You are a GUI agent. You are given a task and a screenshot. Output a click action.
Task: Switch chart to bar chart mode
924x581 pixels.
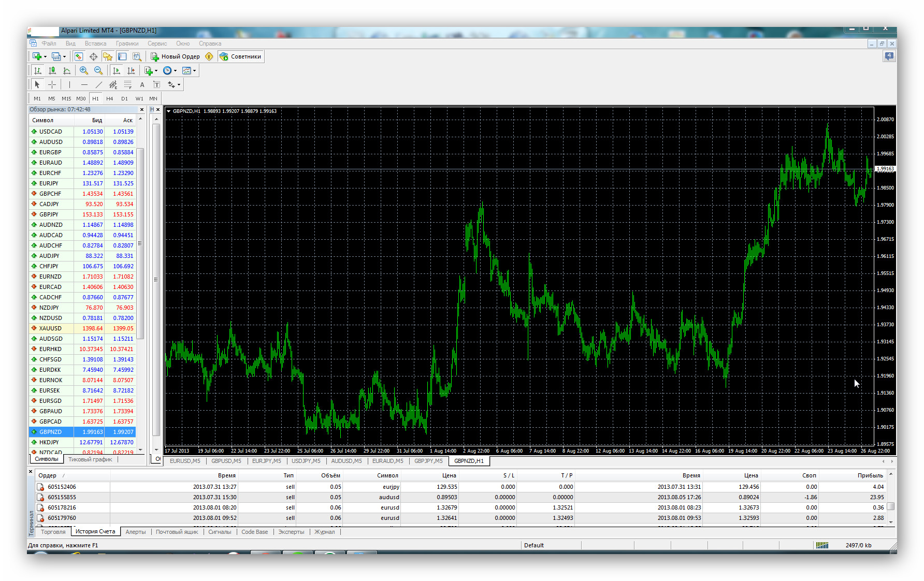37,70
